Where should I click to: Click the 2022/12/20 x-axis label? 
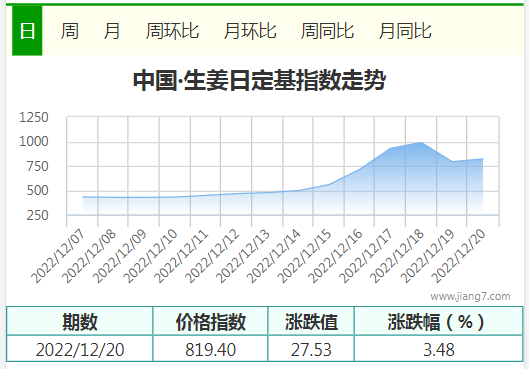458,256
